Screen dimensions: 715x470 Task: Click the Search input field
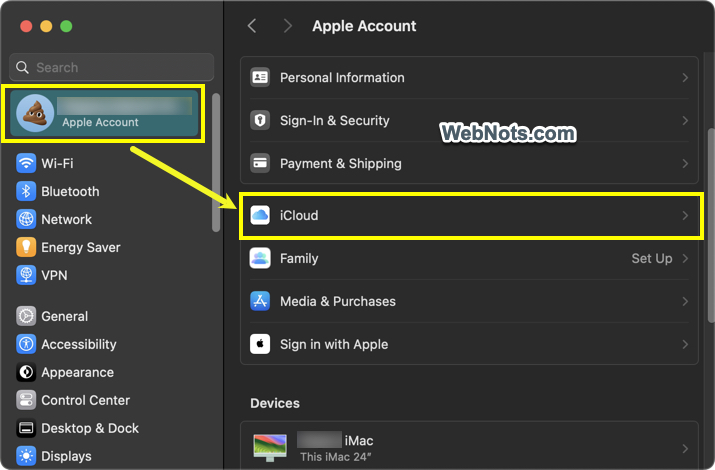tap(112, 67)
